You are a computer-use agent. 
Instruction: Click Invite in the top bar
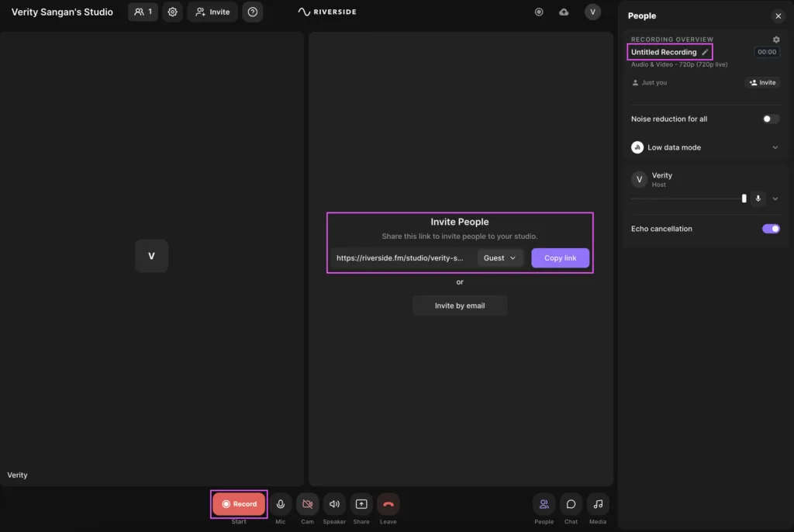click(212, 12)
